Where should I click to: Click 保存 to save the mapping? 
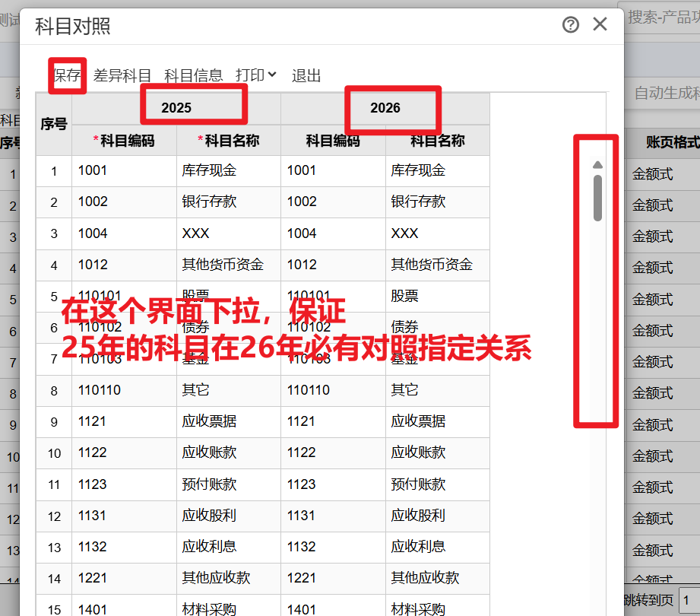(x=67, y=75)
